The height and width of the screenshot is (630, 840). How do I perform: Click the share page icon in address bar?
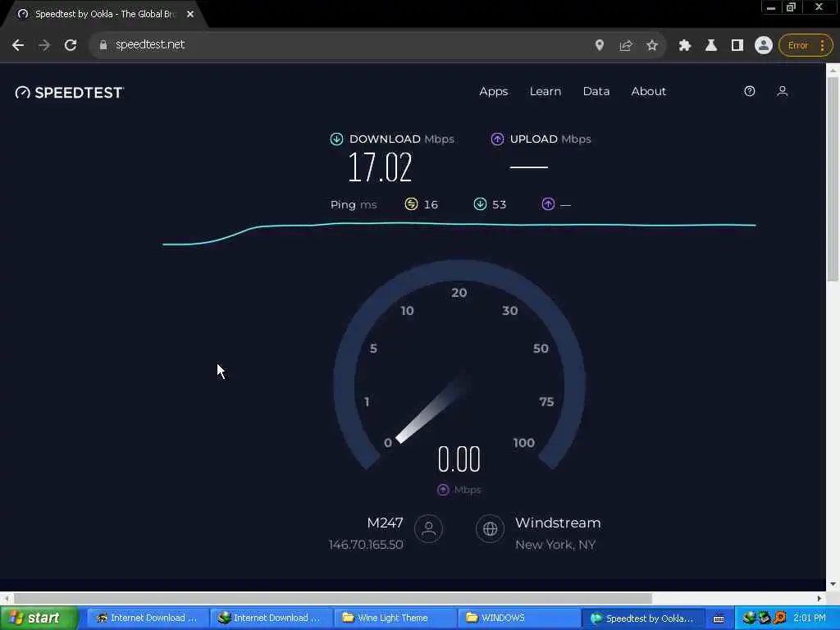tap(625, 46)
